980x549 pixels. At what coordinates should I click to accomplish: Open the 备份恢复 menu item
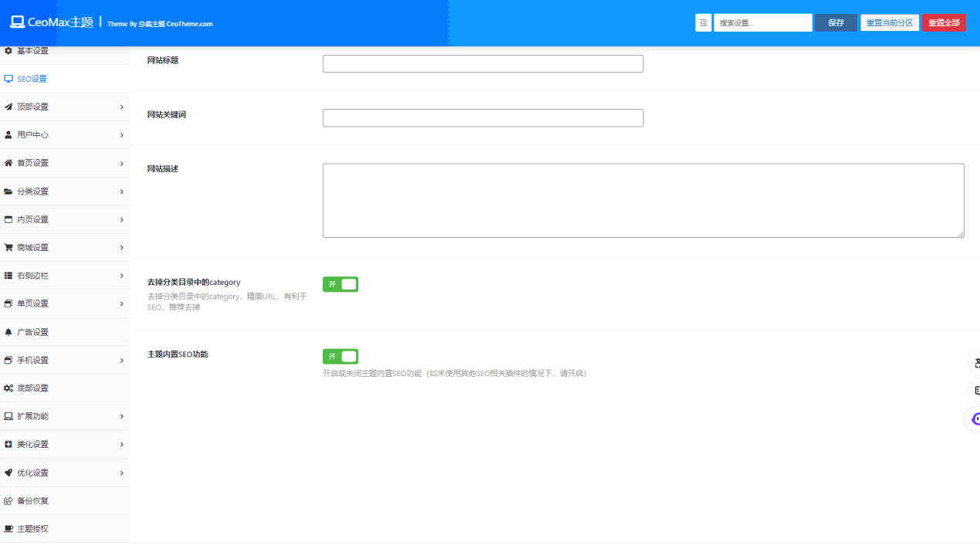pos(32,501)
